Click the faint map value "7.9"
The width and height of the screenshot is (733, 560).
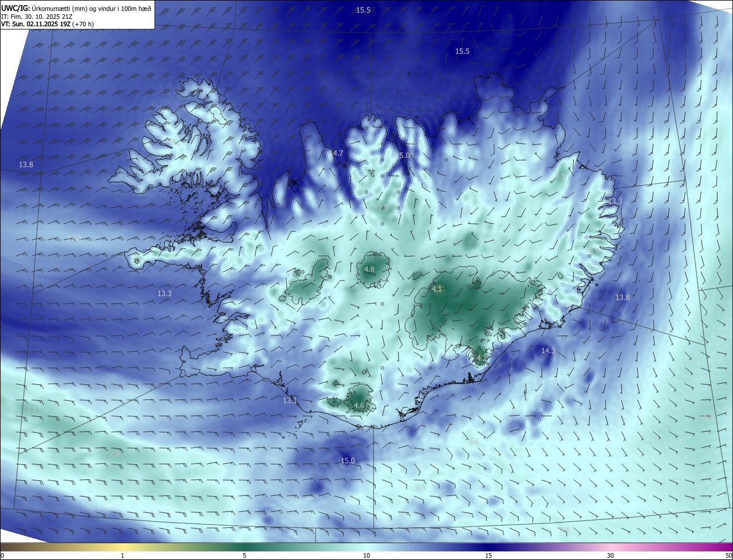[x=115, y=453]
